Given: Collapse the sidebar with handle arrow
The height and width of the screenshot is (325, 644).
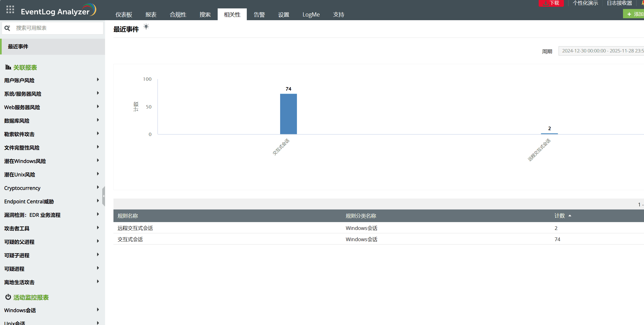Looking at the screenshot, I should click(x=104, y=196).
